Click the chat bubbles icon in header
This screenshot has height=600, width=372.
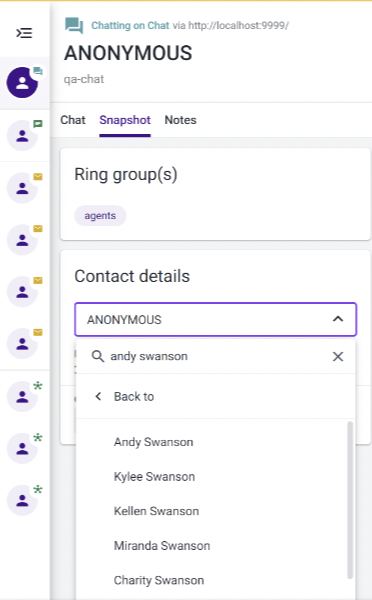coord(74,26)
